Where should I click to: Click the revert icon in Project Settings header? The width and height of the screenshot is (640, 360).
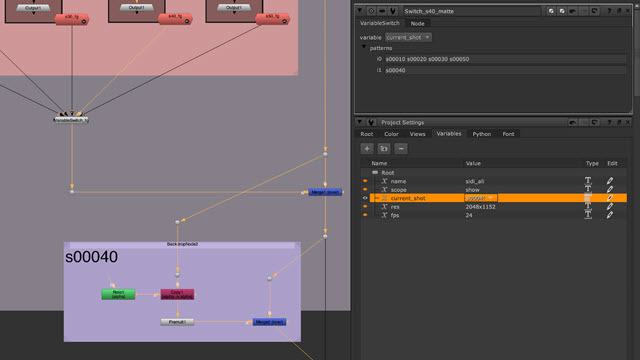[594, 122]
